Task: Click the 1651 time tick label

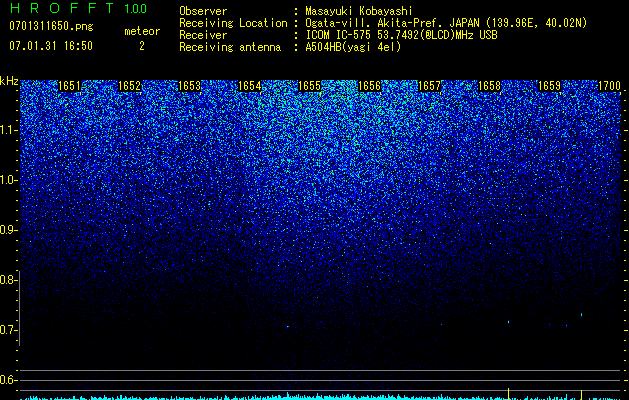Action: click(69, 86)
